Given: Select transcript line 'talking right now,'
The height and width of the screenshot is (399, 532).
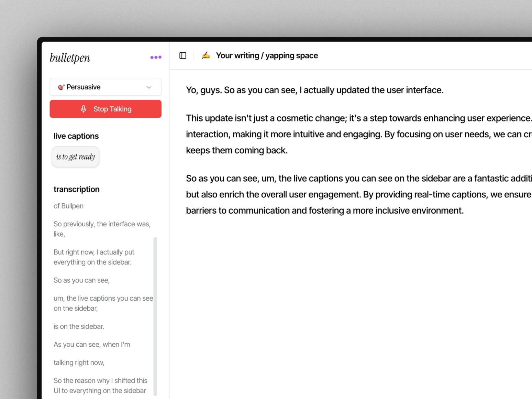Looking at the screenshot, I should coord(79,363).
